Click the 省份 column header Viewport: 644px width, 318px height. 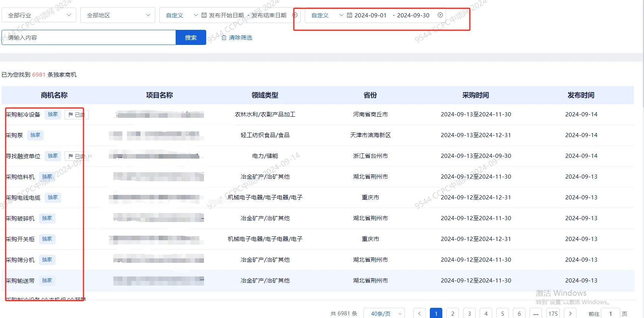pyautogui.click(x=370, y=95)
